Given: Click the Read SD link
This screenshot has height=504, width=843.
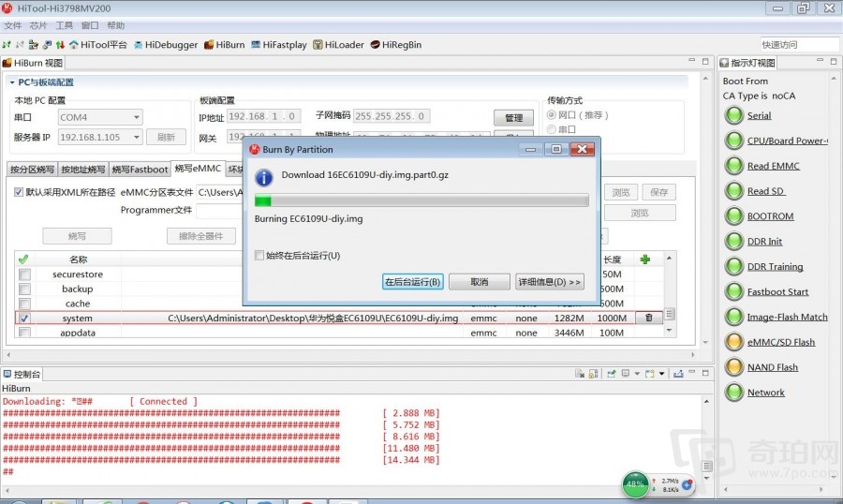Looking at the screenshot, I should coord(765,191).
